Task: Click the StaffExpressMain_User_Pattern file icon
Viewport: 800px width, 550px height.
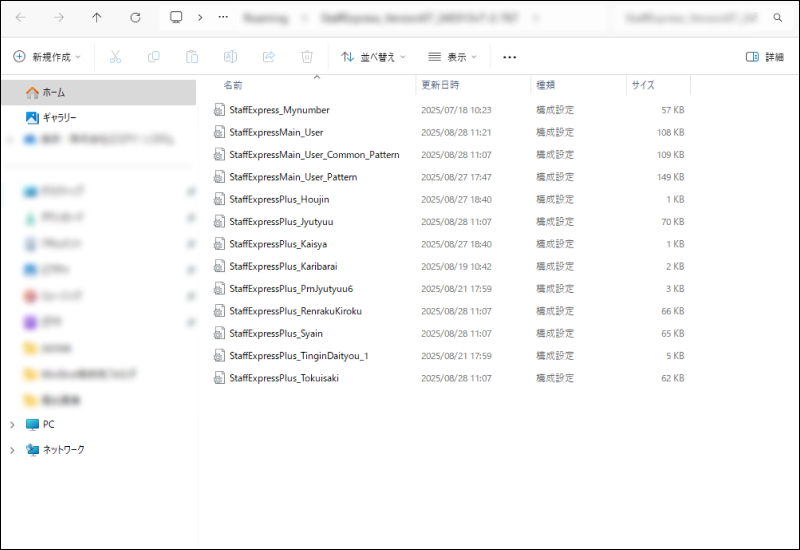Action: click(x=219, y=177)
